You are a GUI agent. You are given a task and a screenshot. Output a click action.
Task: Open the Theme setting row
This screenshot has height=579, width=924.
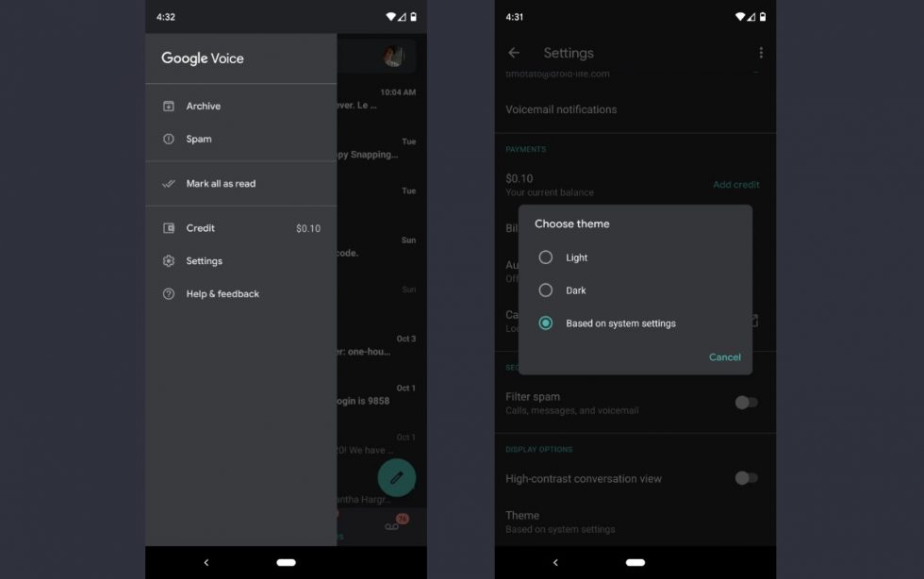(635, 521)
